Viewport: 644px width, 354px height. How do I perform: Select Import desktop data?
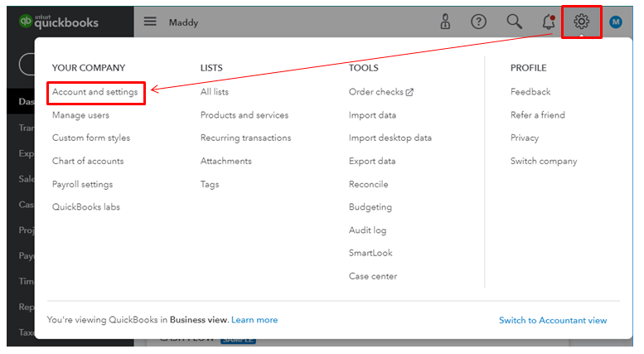pos(390,138)
